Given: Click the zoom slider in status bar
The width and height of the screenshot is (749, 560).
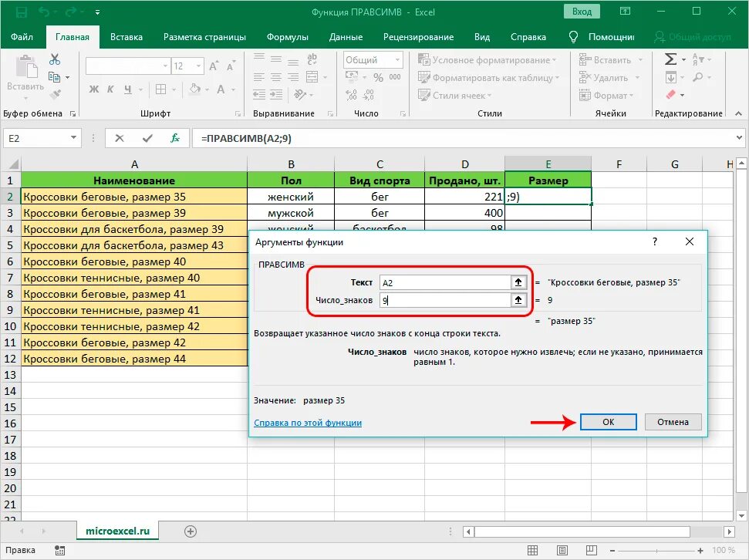Looking at the screenshot, I should click(656, 551).
